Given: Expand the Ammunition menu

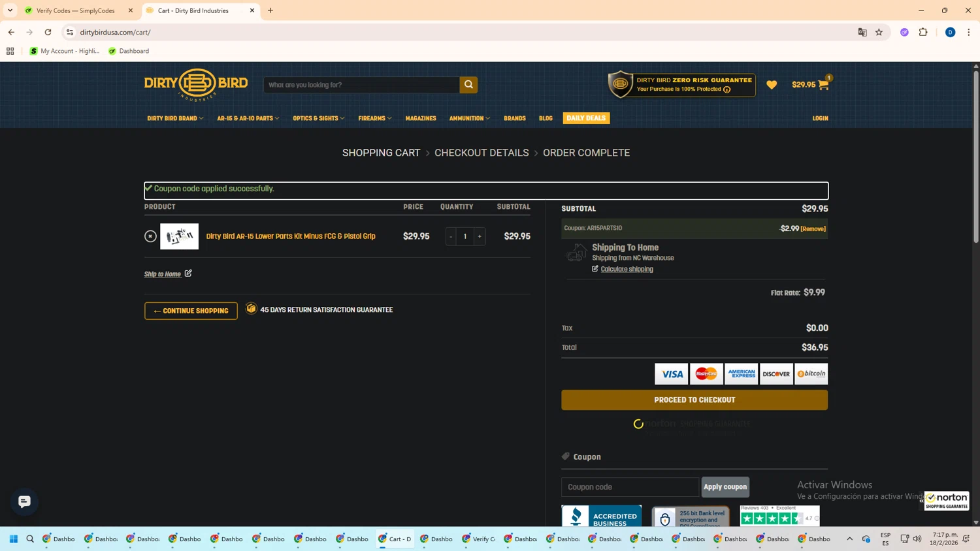Looking at the screenshot, I should (x=469, y=118).
